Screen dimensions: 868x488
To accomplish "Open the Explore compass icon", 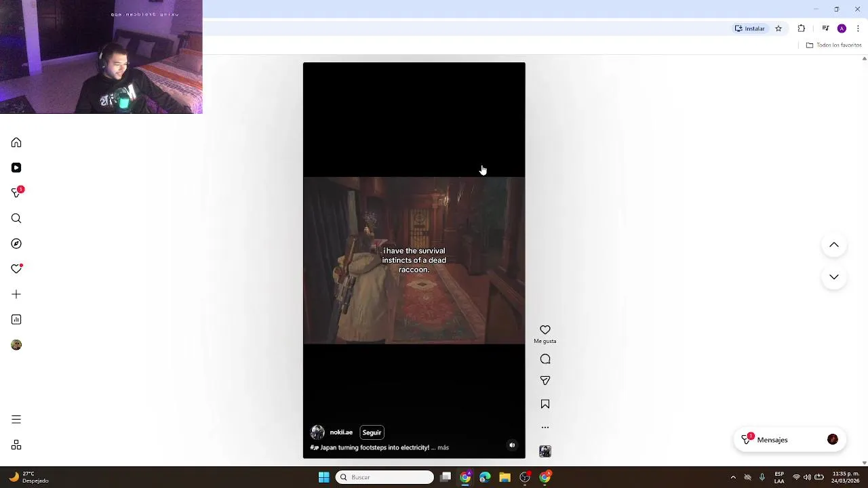I will [x=16, y=243].
